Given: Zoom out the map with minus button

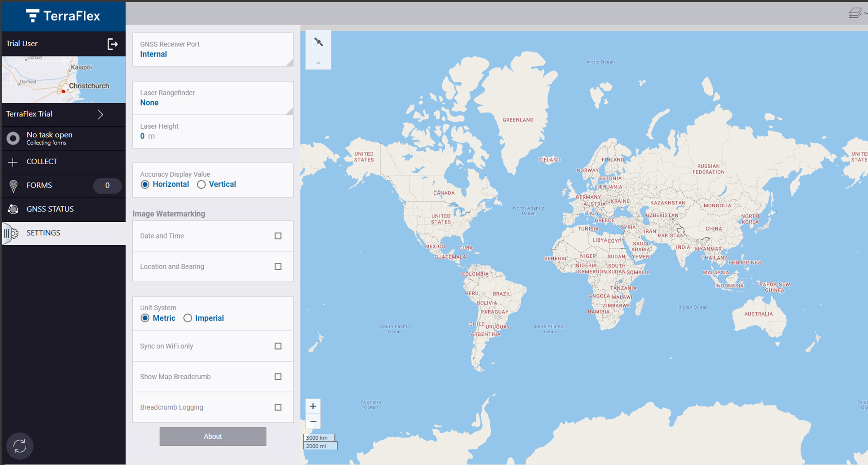Looking at the screenshot, I should [313, 422].
